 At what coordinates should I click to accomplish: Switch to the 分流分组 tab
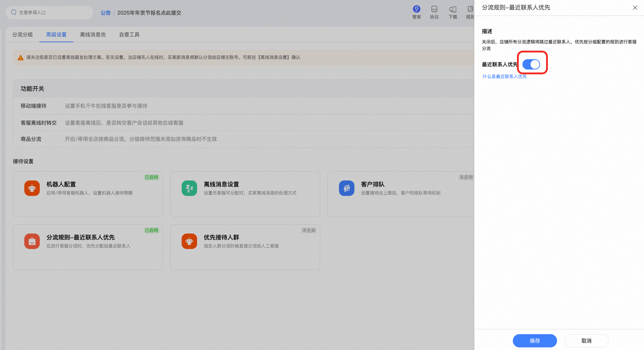tap(22, 35)
